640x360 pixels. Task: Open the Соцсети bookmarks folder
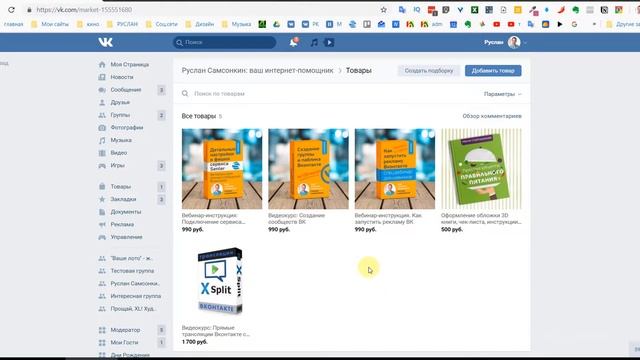pyautogui.click(x=162, y=24)
